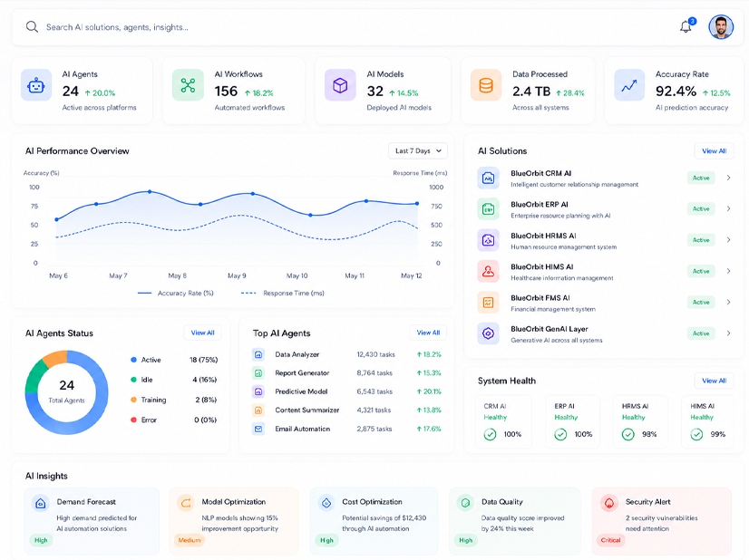Viewport: 749px width, 560px height.
Task: Click the BlueOrbit GenAI Layer icon
Action: coord(488,333)
